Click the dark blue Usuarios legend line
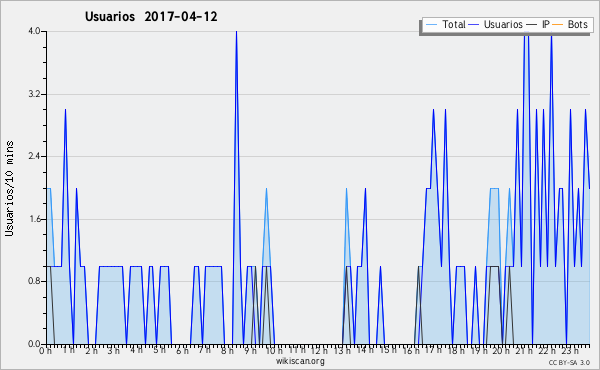This screenshot has height=370, width=600. click(474, 25)
